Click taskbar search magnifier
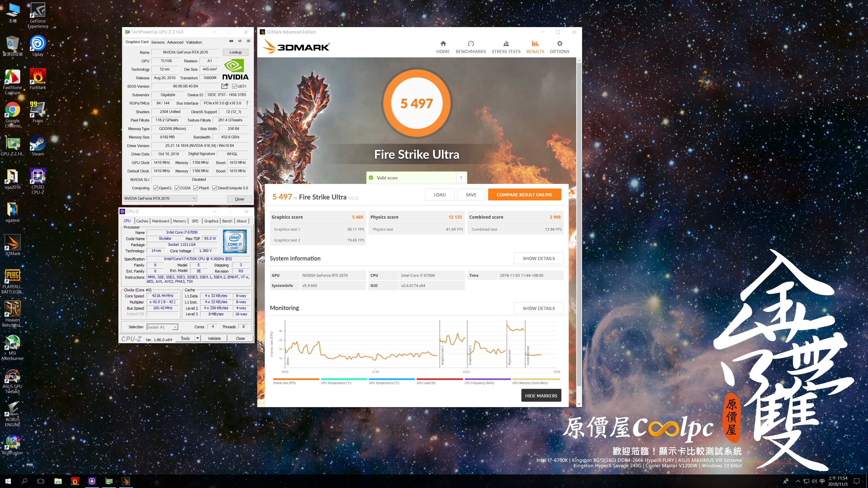Screen dimensions: 868x488 (24, 481)
